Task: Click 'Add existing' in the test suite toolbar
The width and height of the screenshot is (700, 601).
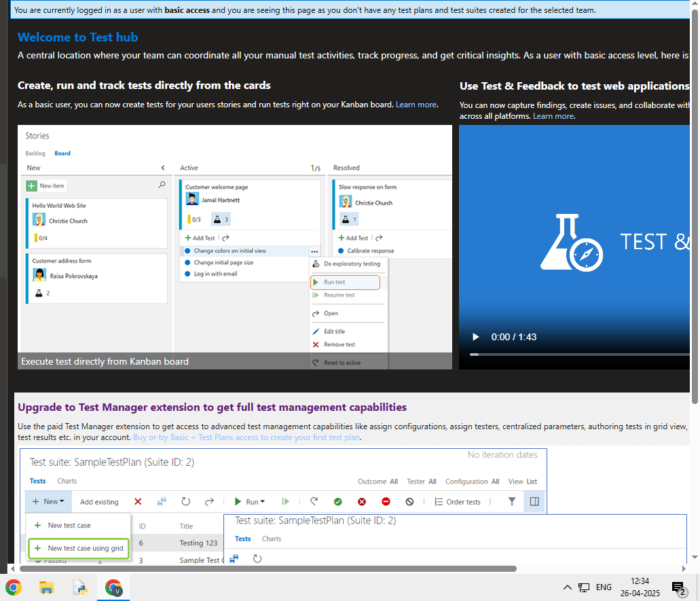Action: 99,502
